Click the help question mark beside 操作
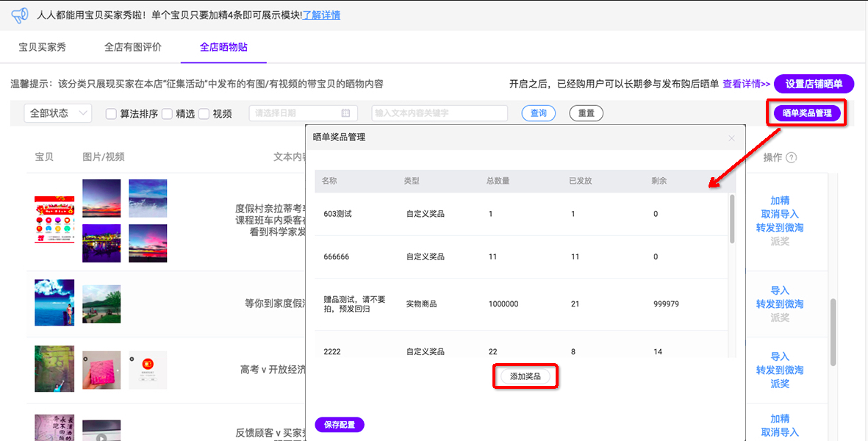The height and width of the screenshot is (441, 868). [x=791, y=157]
